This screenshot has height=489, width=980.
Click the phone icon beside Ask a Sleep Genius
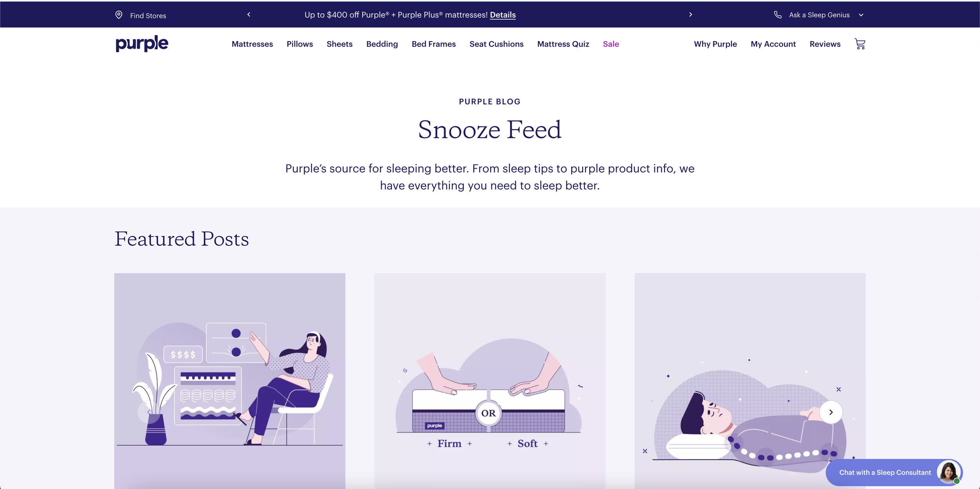click(x=778, y=15)
